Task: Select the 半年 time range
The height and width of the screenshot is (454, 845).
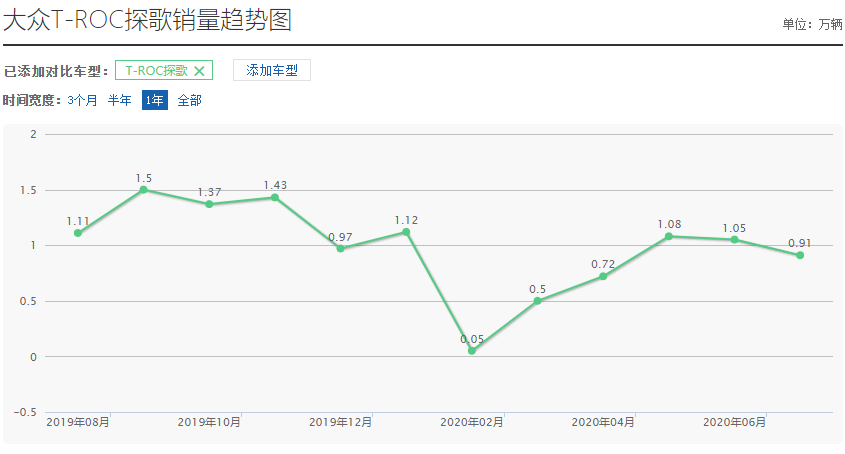Action: [120, 100]
